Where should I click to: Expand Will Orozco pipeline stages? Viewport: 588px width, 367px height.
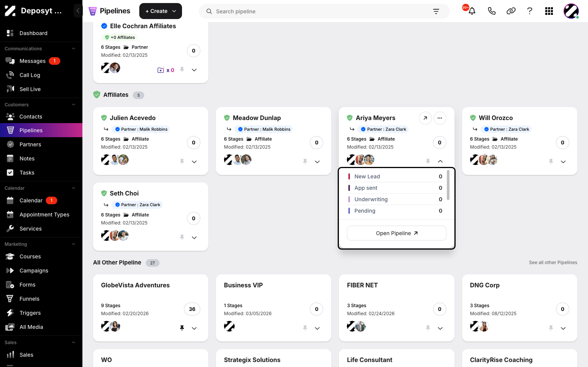click(563, 162)
